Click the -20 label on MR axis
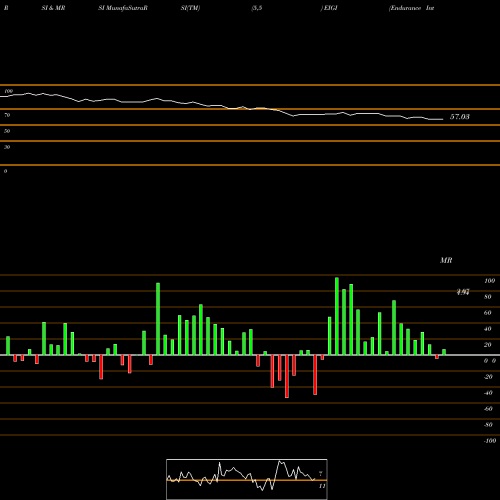Viewport: 500px width, 500px height. (488, 377)
